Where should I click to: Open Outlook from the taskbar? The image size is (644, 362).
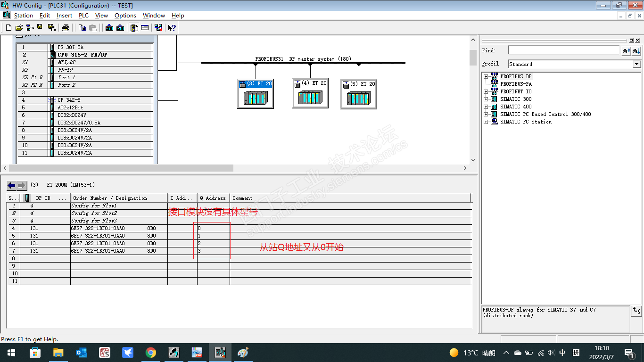pyautogui.click(x=82, y=353)
